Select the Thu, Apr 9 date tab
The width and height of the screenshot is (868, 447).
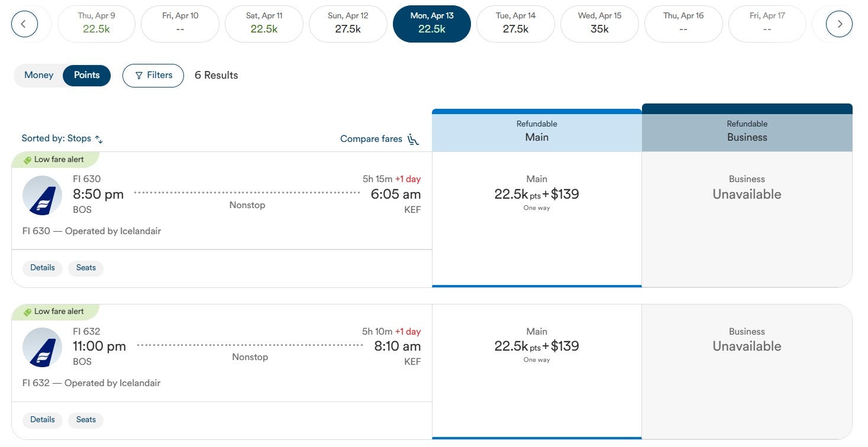pos(96,24)
